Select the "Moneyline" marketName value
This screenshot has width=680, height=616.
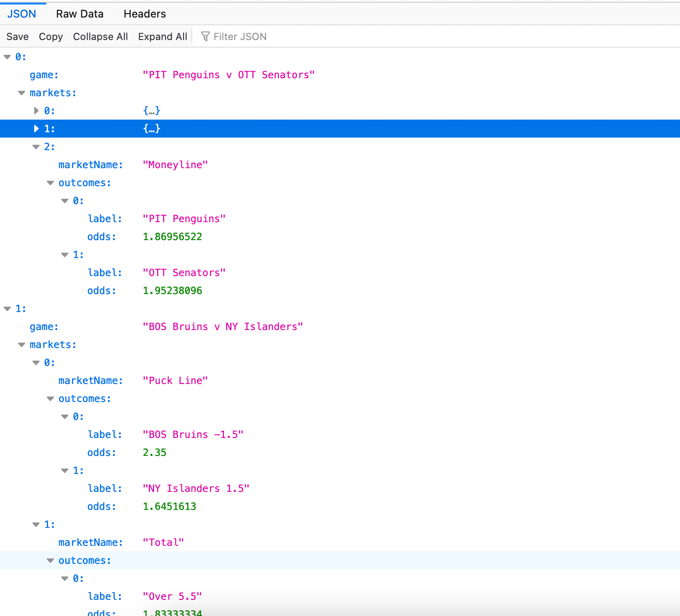coord(175,165)
